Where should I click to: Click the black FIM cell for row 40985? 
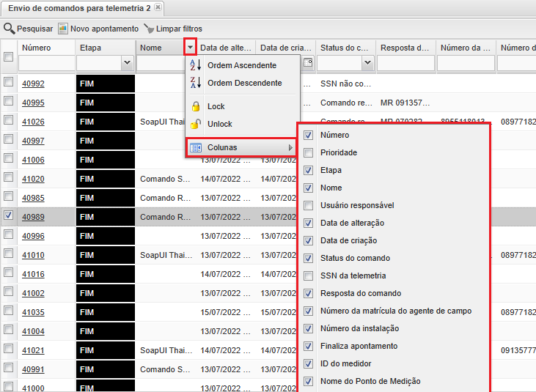point(106,198)
